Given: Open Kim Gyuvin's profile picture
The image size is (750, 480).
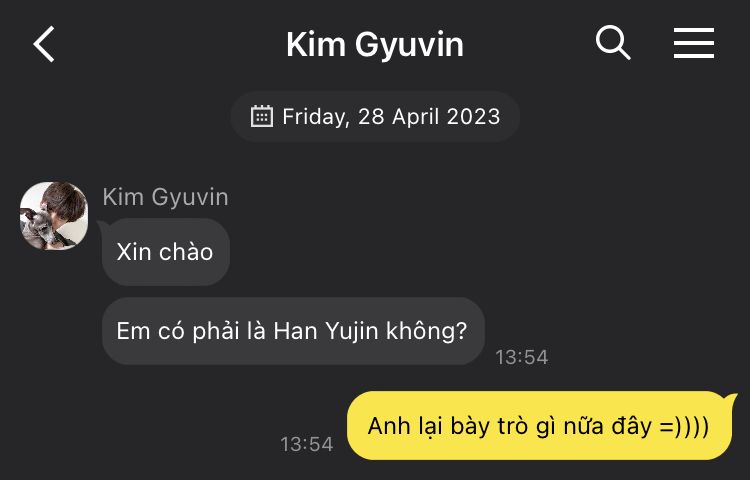Looking at the screenshot, I should 54,216.
